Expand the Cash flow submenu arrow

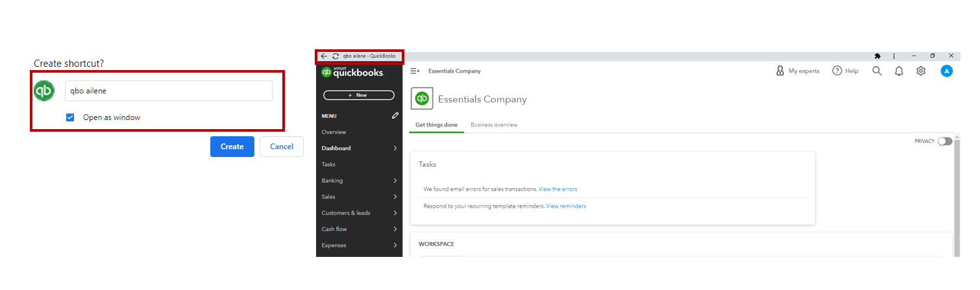point(395,229)
